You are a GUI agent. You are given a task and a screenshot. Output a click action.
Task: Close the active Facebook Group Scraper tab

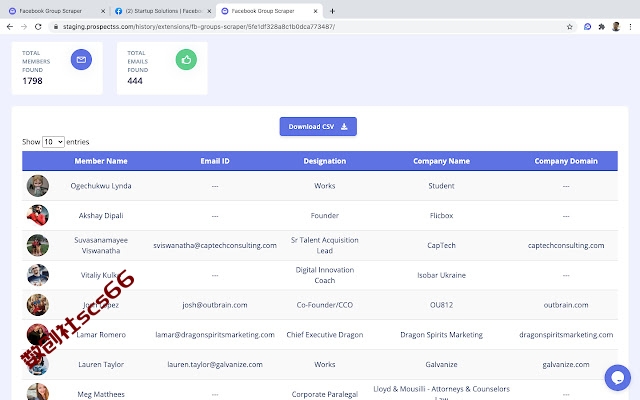click(315, 11)
